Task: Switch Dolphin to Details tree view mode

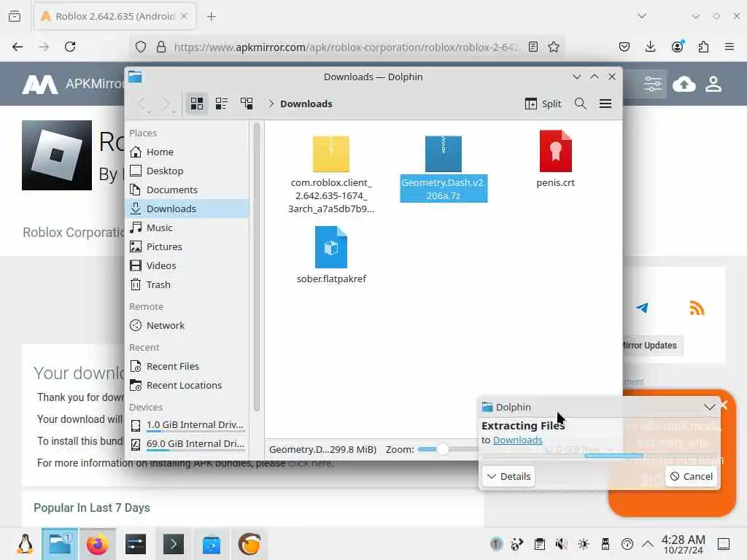Action: click(x=247, y=104)
